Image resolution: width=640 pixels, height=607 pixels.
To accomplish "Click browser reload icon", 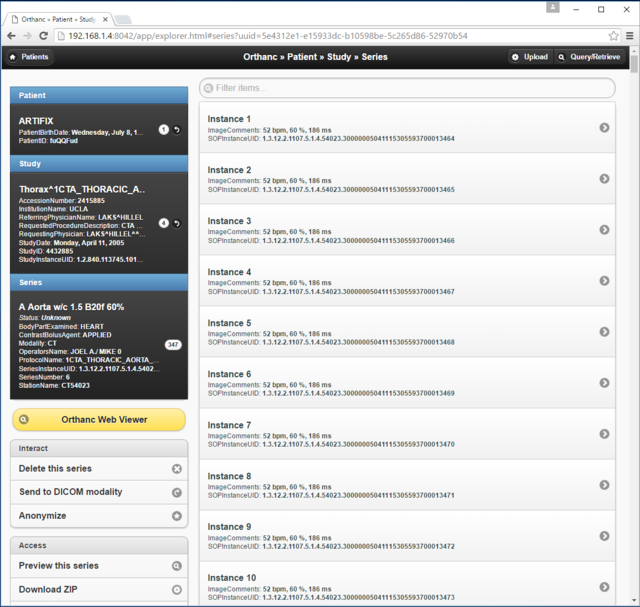I will (45, 35).
